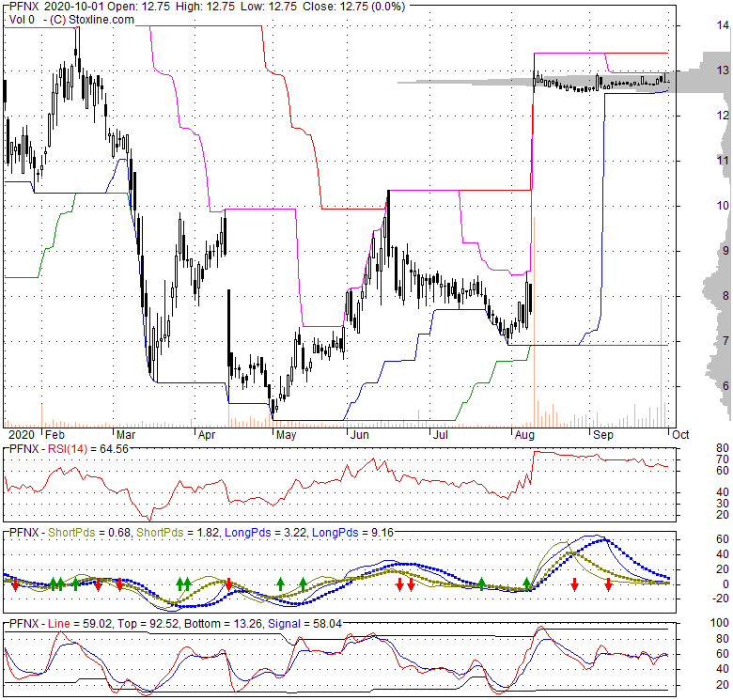The width and height of the screenshot is (733, 700).
Task: Click the 'Low: 12.75' value in header
Action: click(x=269, y=7)
